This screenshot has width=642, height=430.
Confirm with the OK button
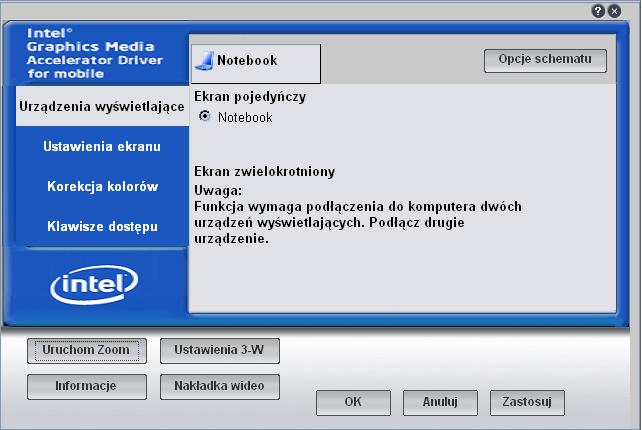[x=353, y=403]
